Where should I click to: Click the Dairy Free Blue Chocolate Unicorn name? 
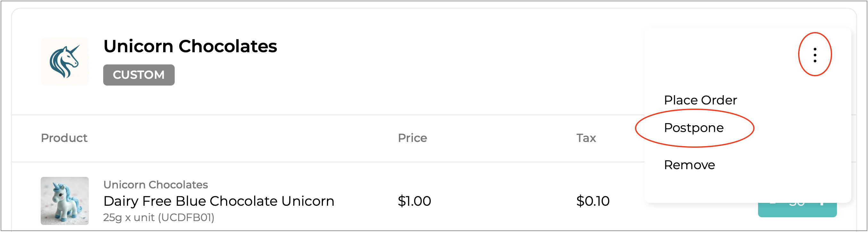219,201
